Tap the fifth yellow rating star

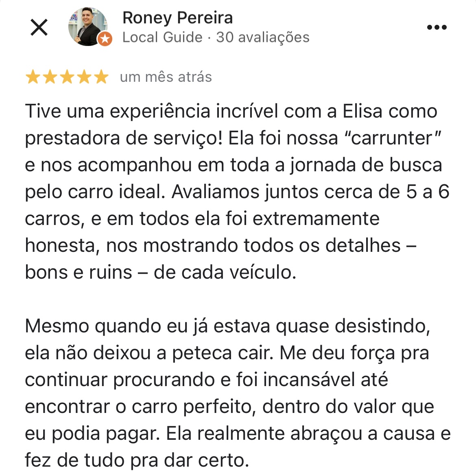tap(101, 76)
